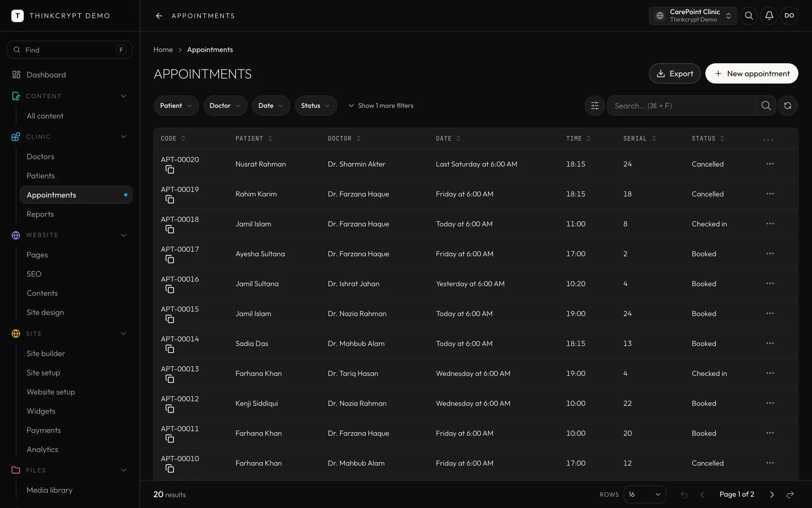Viewport: 812px width, 508px height.
Task: Go back using the header arrow
Action: pos(159,16)
